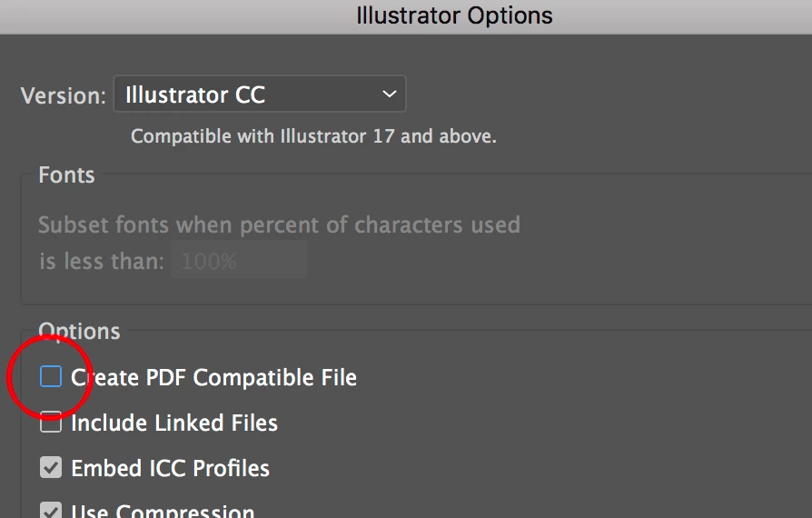Click the subset fonts percentage field
This screenshot has width=812, height=518.
click(240, 262)
